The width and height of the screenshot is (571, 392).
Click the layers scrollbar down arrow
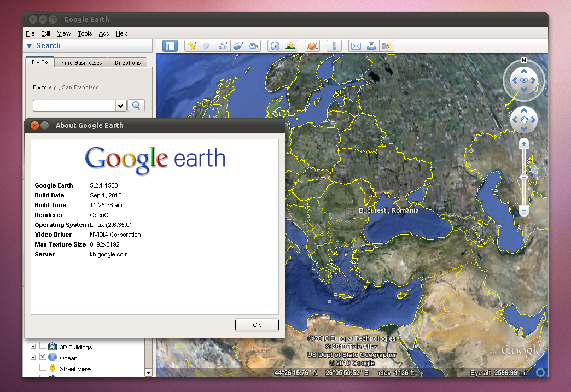click(x=148, y=373)
